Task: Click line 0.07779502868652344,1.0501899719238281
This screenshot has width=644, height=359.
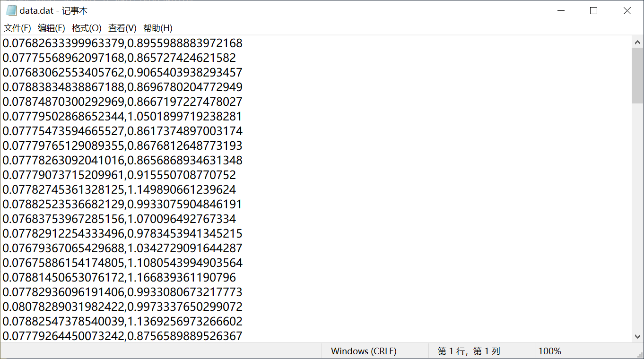Action: coord(122,117)
